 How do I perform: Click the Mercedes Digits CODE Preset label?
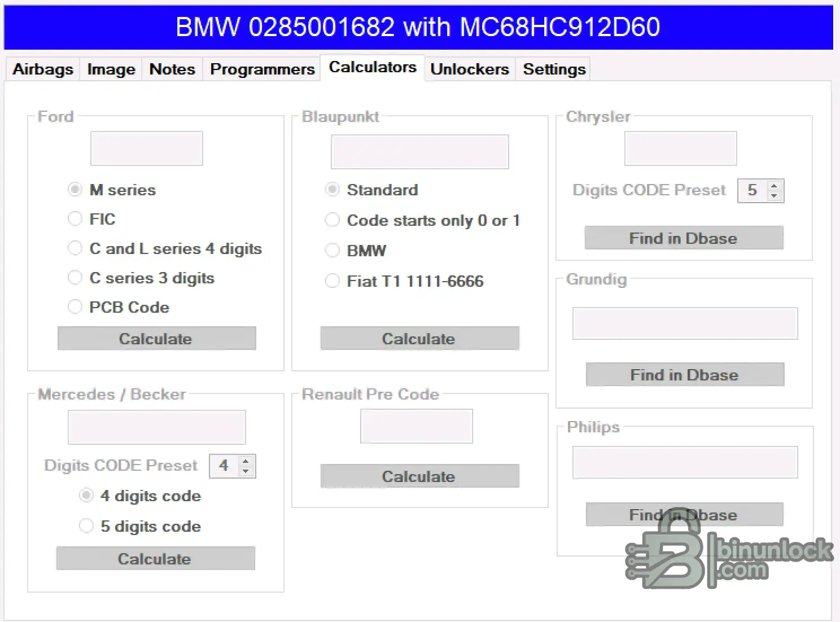(x=121, y=465)
